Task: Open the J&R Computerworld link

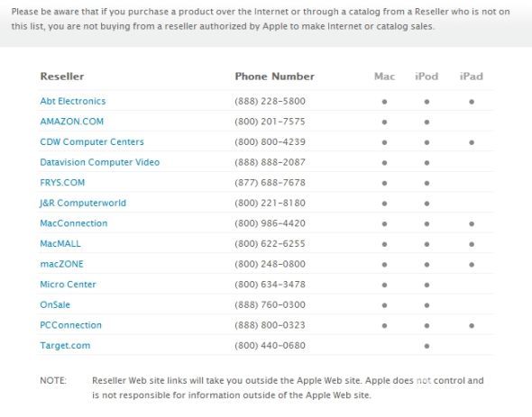Action: 83,203
